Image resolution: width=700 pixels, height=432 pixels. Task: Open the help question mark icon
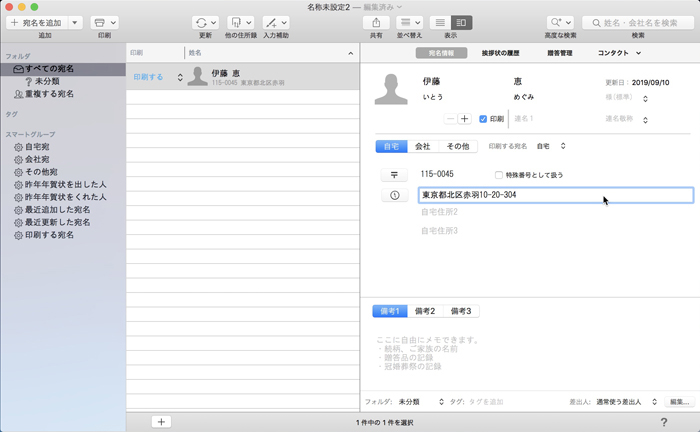[663, 421]
